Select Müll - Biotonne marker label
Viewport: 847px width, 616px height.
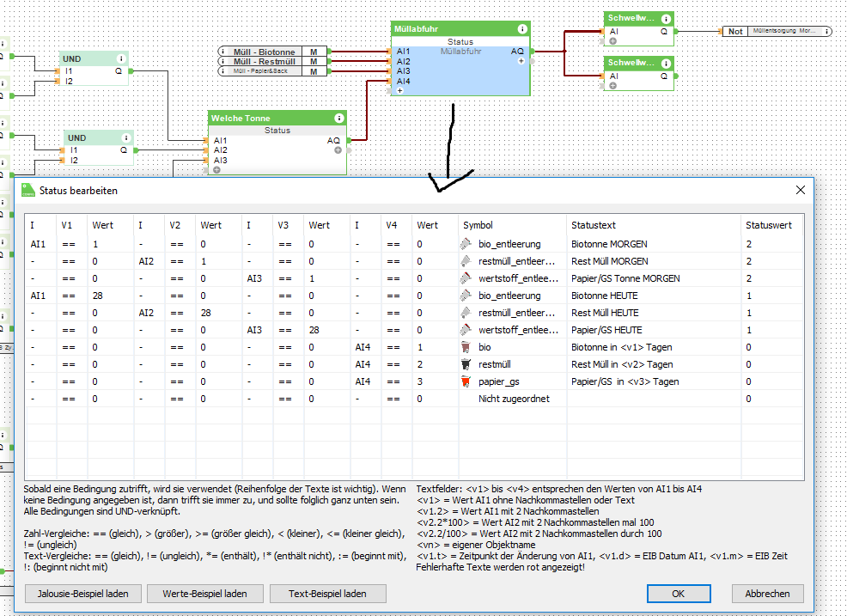coord(264,52)
